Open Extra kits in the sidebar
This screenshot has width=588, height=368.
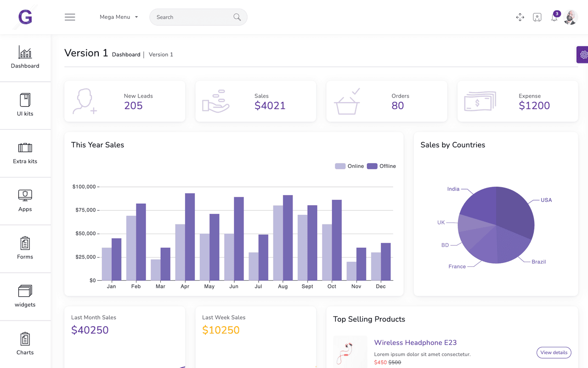pos(25,153)
